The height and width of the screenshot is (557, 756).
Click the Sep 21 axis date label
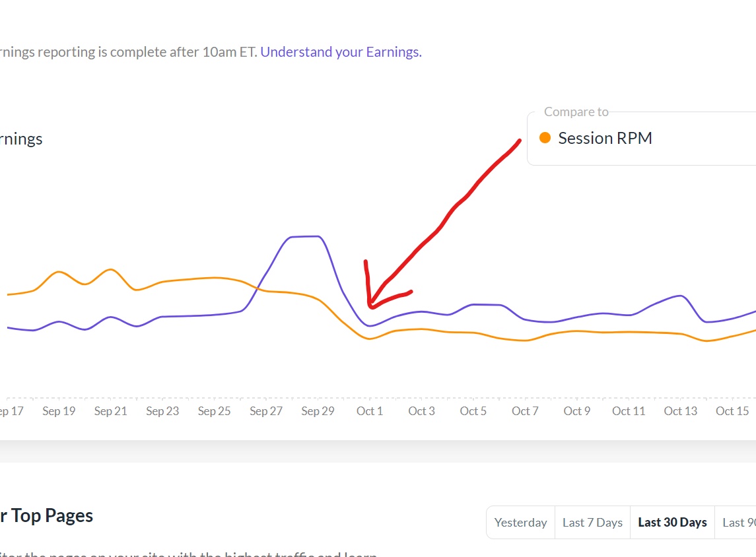(110, 411)
